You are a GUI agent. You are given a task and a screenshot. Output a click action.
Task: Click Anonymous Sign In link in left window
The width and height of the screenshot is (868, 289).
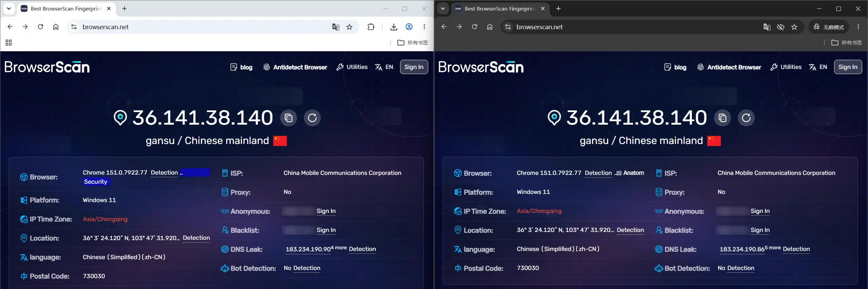(x=326, y=211)
